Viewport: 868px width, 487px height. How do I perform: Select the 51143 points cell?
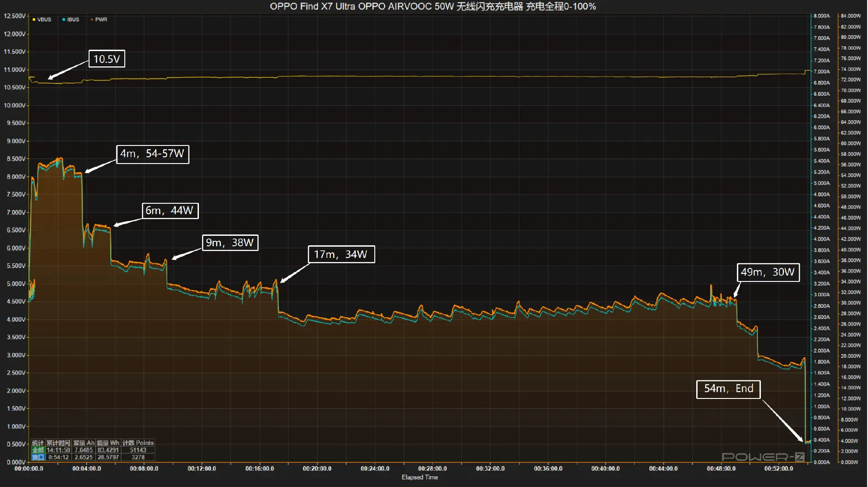(138, 450)
